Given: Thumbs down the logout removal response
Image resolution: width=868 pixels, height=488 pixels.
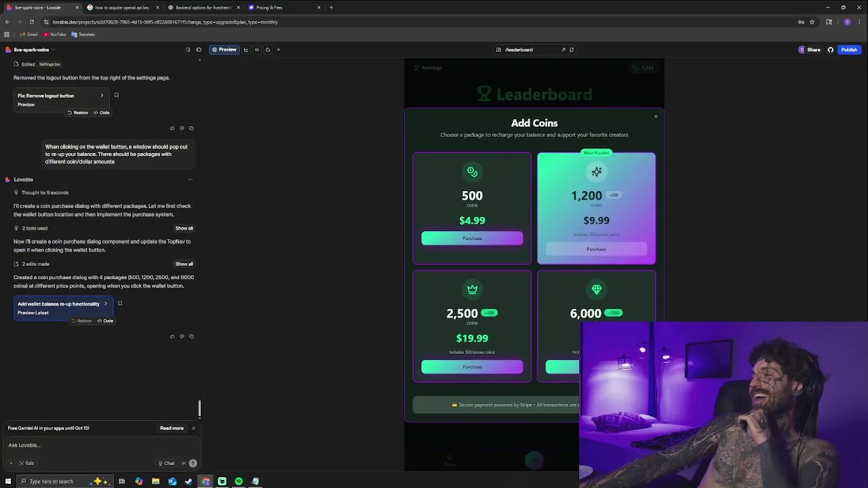Looking at the screenshot, I should pyautogui.click(x=182, y=128).
